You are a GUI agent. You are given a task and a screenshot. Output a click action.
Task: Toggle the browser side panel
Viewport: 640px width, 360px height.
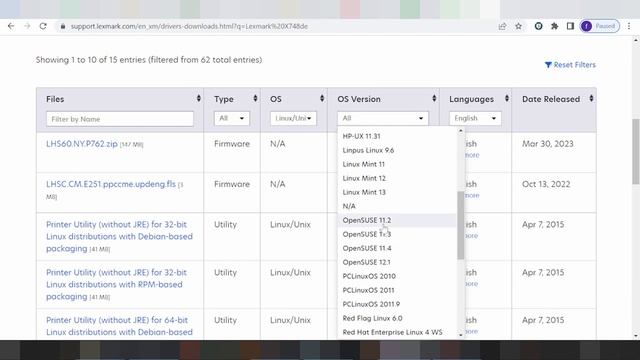click(x=570, y=26)
